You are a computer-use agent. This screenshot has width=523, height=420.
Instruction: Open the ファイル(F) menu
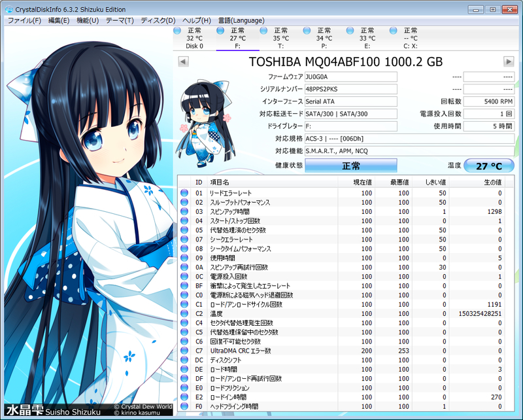[x=24, y=21]
